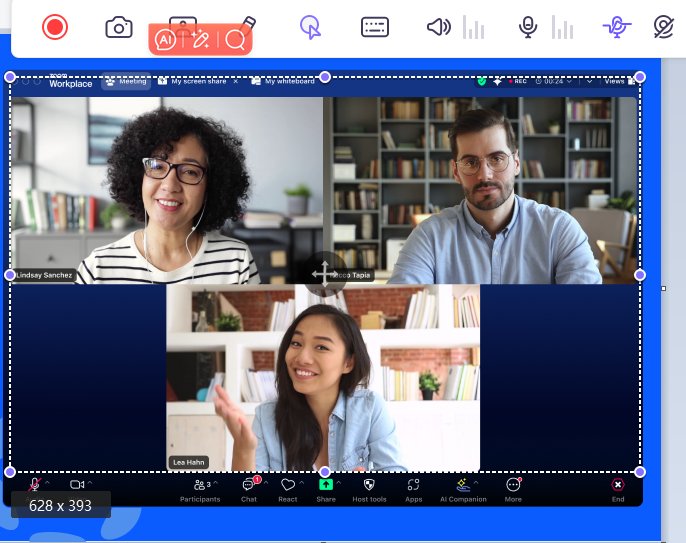Click the move handle at selection center
This screenshot has height=543, width=686.
pos(325,273)
